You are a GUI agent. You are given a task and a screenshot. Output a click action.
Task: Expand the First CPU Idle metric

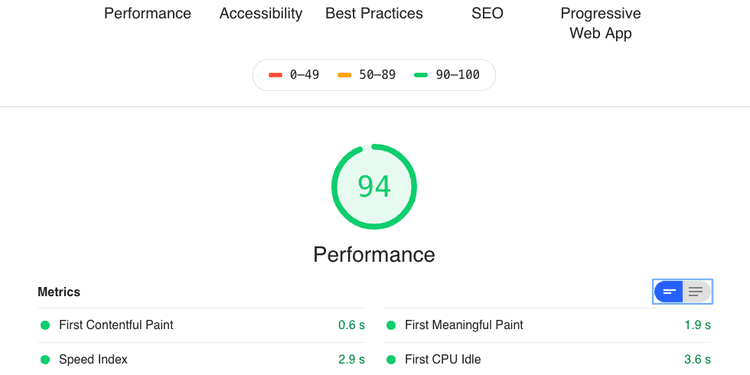coord(547,359)
